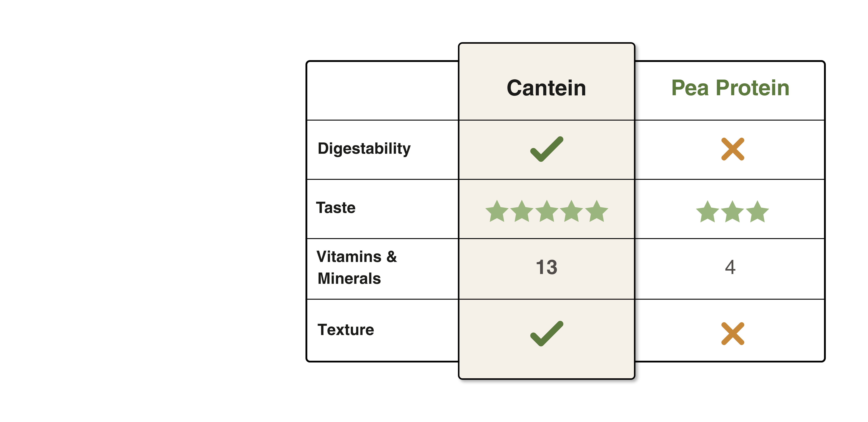
Task: Click the Texture row label
Action: pos(346,330)
